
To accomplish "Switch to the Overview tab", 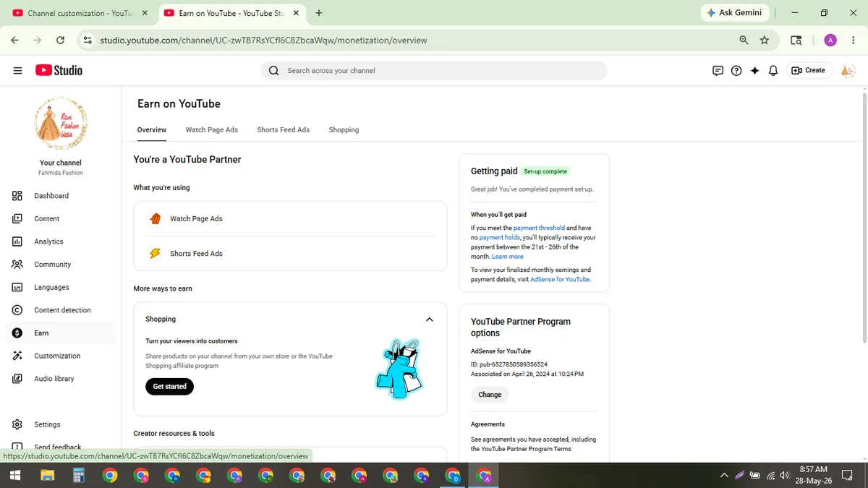I will point(152,130).
